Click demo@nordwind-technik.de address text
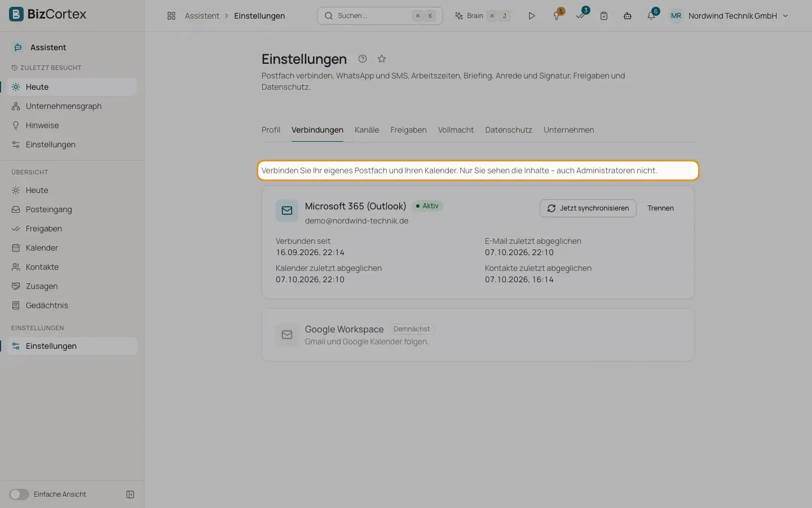 (x=356, y=221)
